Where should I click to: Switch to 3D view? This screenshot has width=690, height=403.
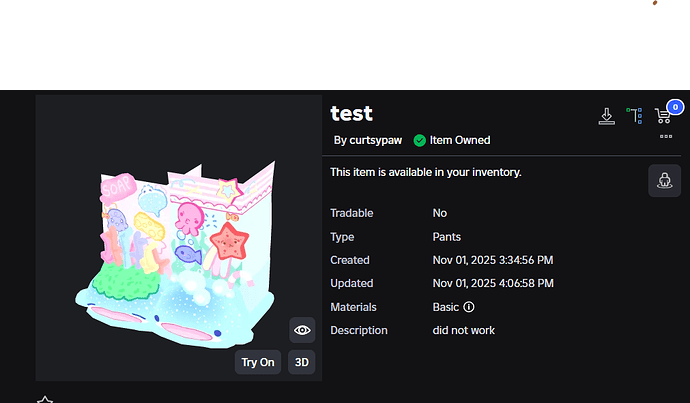pyautogui.click(x=301, y=362)
